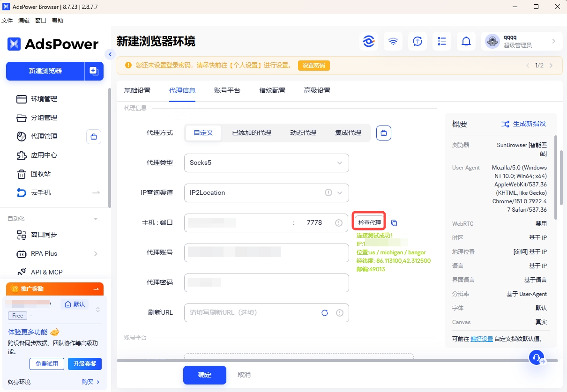Click the 概要 panel vertical scrollbar
The height and width of the screenshot is (392, 567).
[x=555, y=178]
